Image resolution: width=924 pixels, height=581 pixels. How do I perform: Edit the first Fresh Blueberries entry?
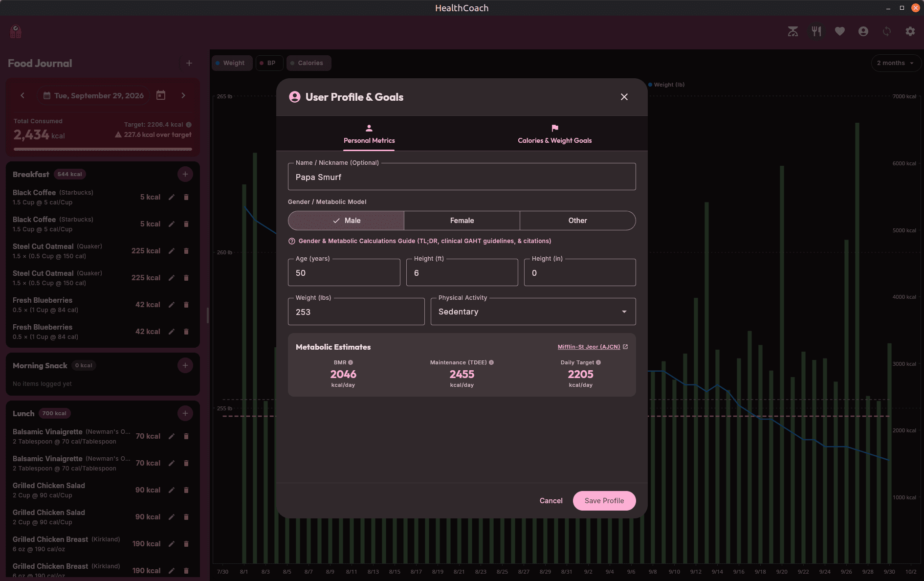pos(172,305)
